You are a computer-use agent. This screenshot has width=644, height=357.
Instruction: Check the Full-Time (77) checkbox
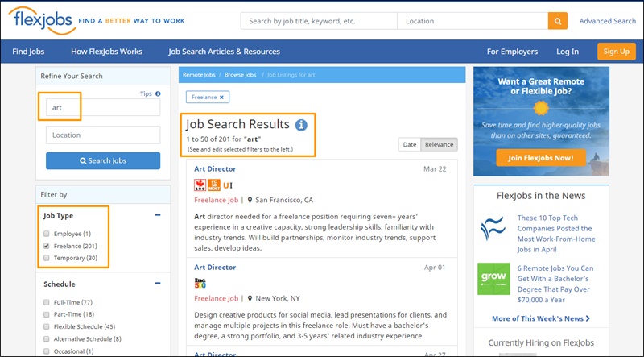tap(47, 302)
